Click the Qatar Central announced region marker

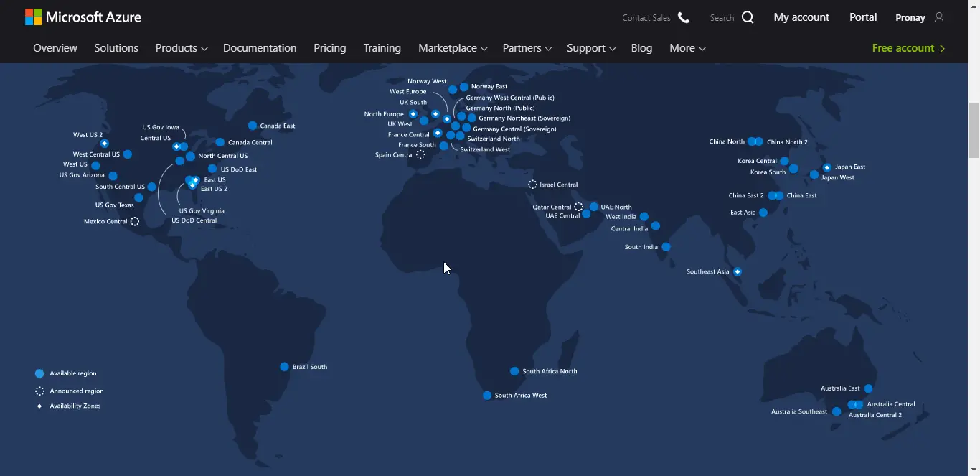tap(579, 207)
